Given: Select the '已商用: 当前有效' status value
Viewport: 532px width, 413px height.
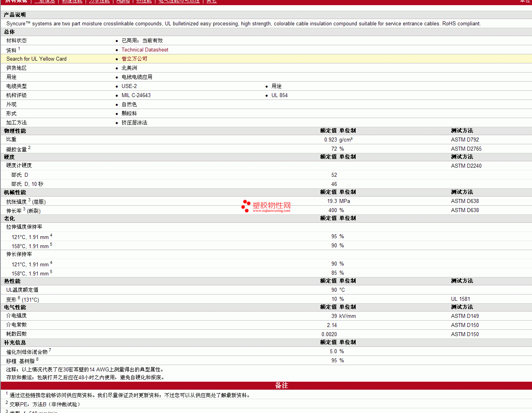Looking at the screenshot, I should point(142,40).
